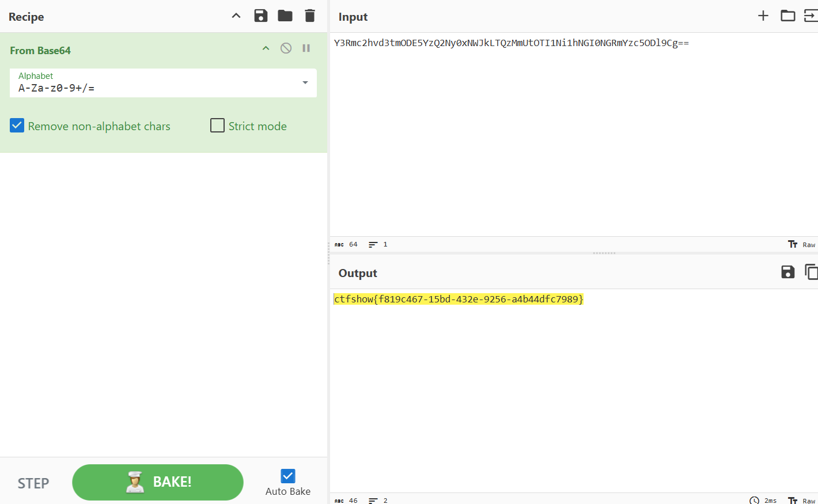The height and width of the screenshot is (504, 818).
Task: Open file as input icon
Action: point(811,16)
